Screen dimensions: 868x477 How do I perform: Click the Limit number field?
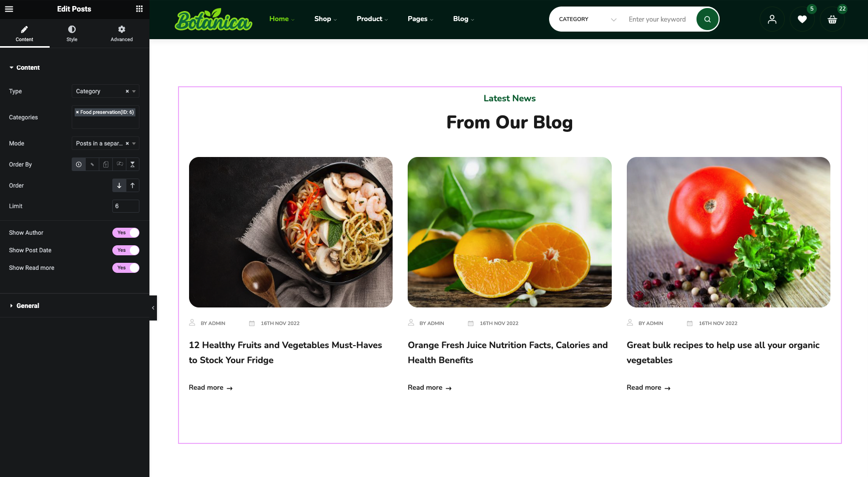click(126, 206)
